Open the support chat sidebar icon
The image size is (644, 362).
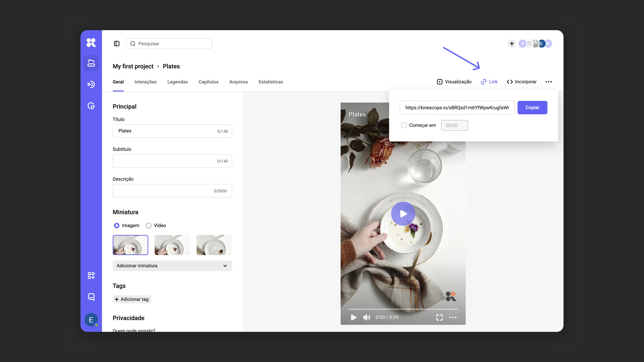[91, 297]
